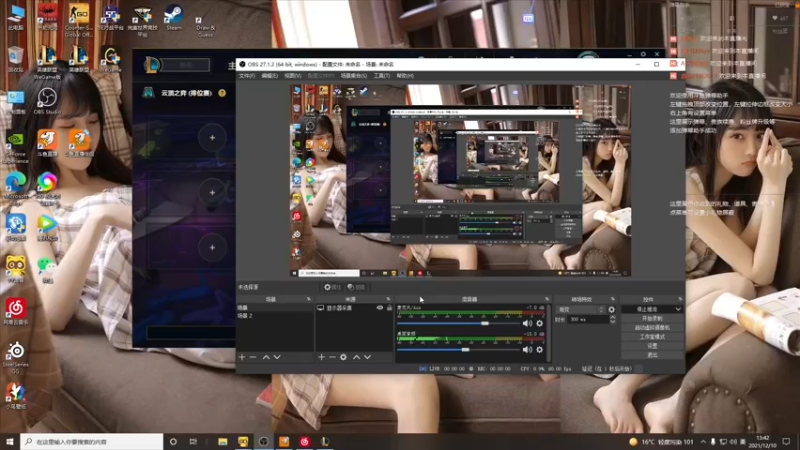Click the 开始录制 start recording button
800x450 pixels.
(x=652, y=318)
